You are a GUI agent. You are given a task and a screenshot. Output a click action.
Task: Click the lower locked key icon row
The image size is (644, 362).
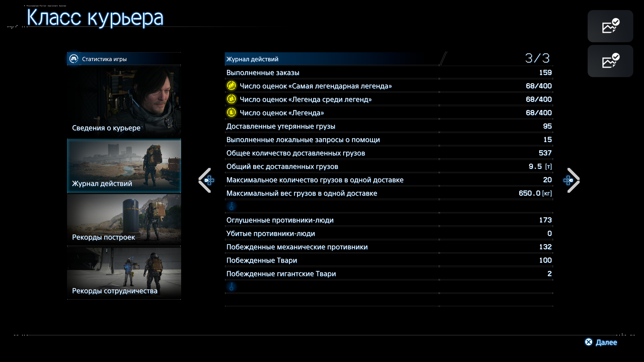[231, 287]
